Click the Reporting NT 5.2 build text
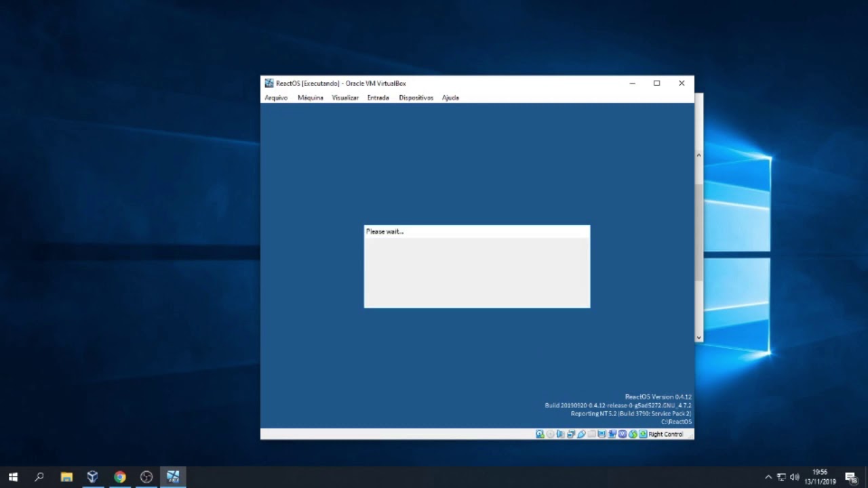868x488 pixels. pos(631,413)
